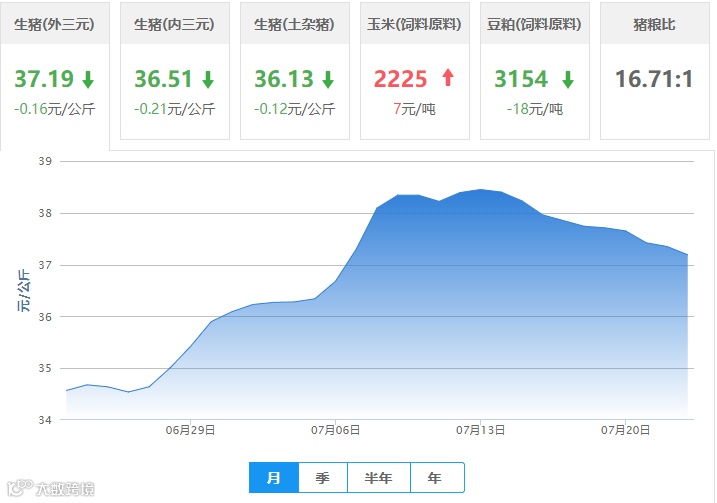Click the 07月13日 axis label

[481, 430]
